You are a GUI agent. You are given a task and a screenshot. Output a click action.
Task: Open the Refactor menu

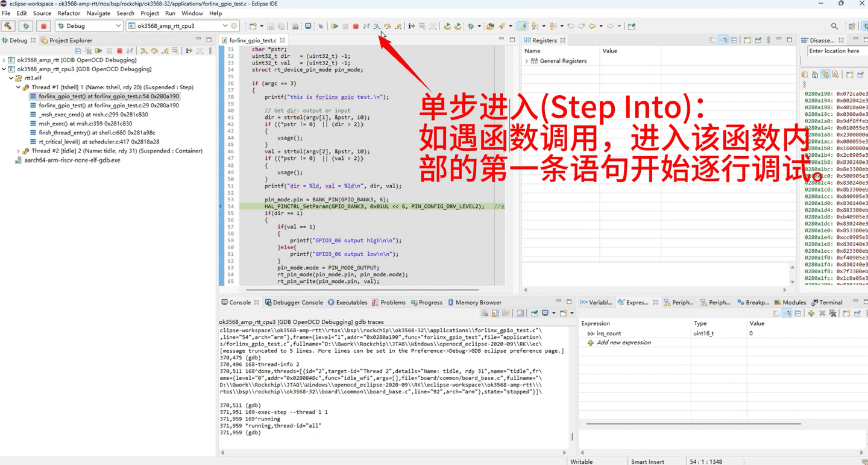69,13
